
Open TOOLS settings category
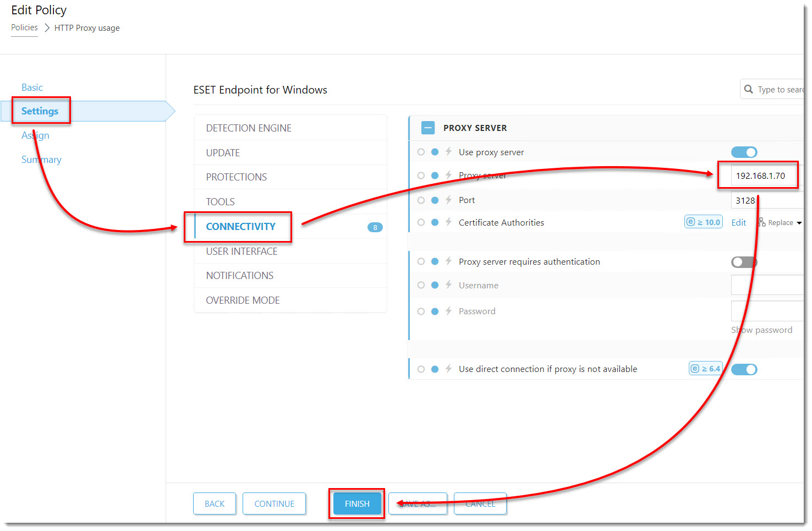point(290,202)
